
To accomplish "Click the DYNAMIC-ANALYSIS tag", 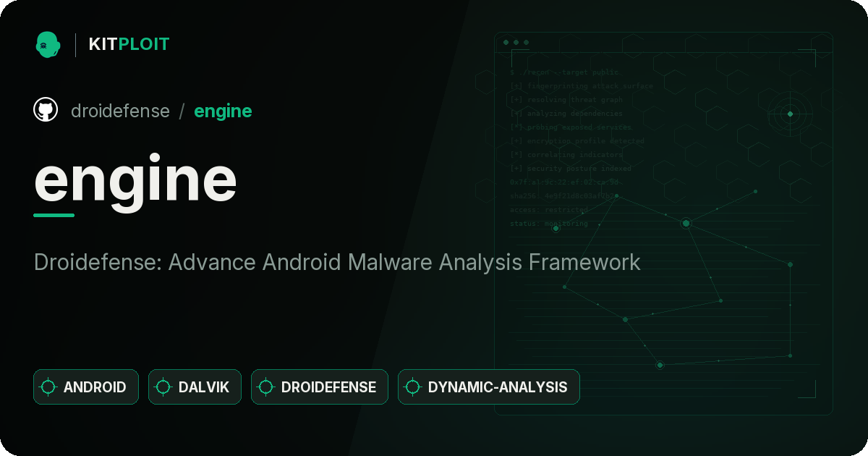I will [x=489, y=387].
